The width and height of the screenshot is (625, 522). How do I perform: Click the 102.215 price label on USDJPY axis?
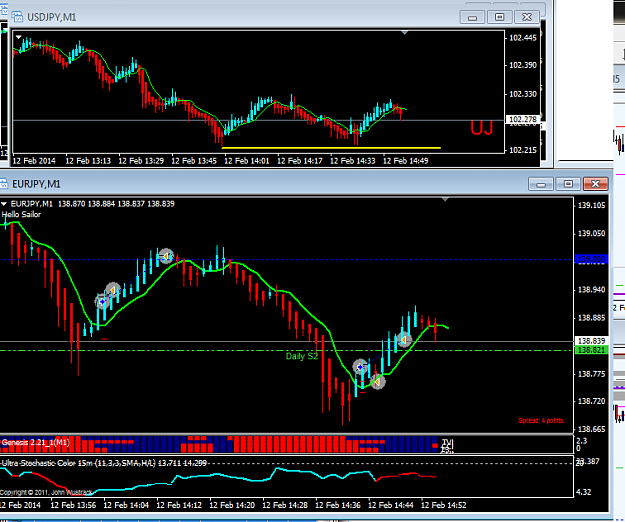point(523,150)
